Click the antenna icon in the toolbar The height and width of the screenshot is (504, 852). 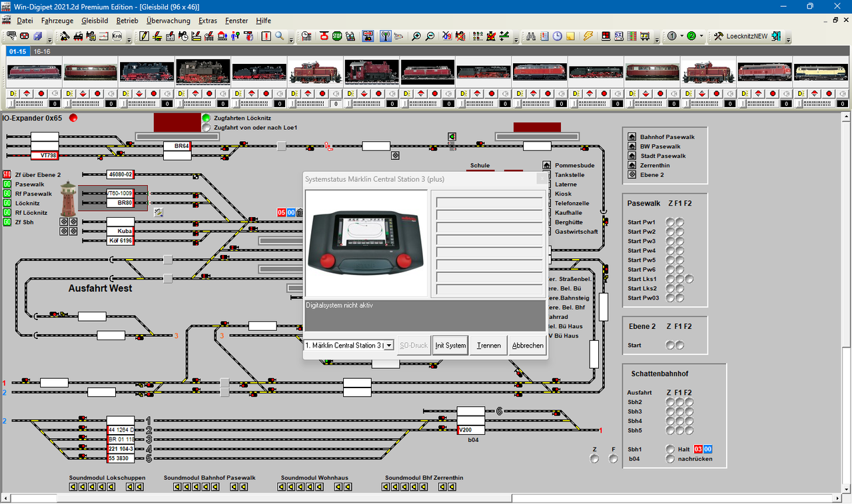[385, 36]
